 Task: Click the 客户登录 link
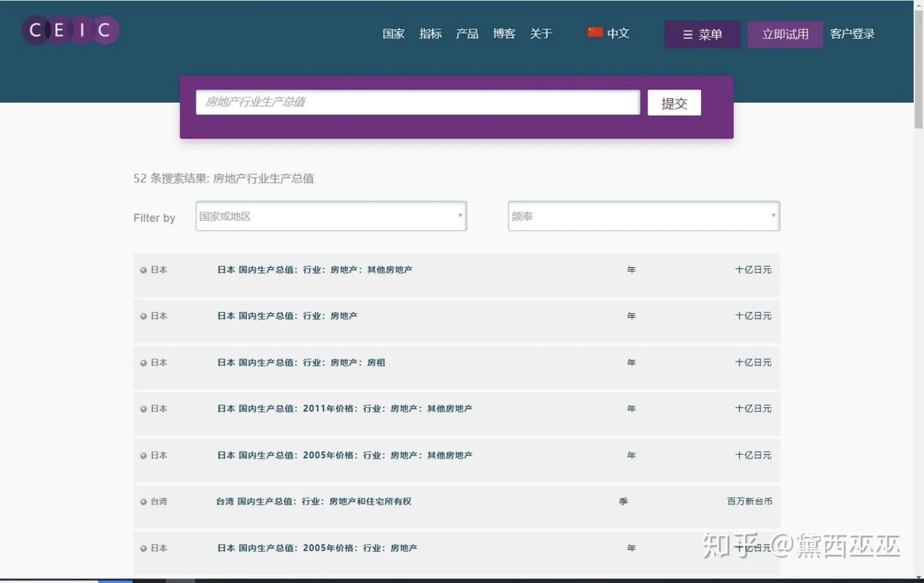click(852, 34)
